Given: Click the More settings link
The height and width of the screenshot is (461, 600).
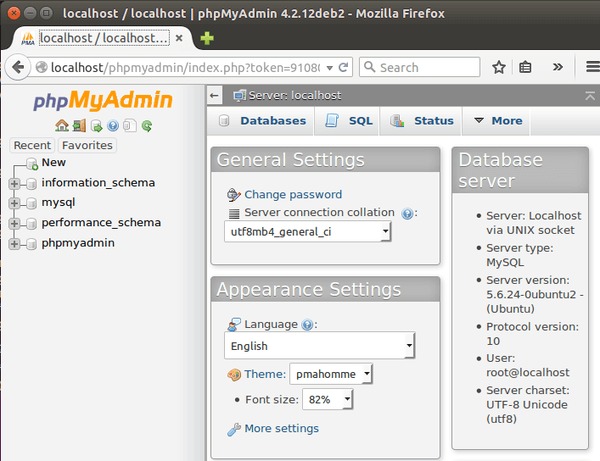Looking at the screenshot, I should (x=282, y=429).
